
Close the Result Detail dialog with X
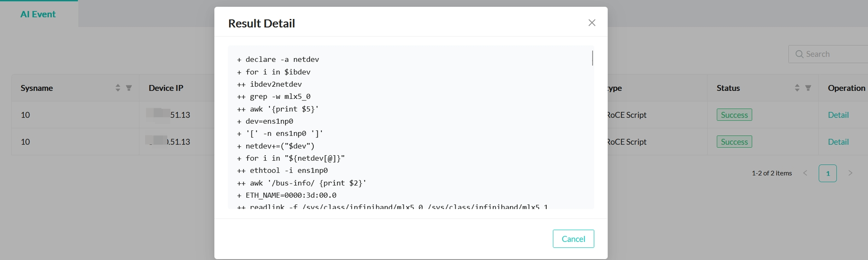tap(592, 23)
